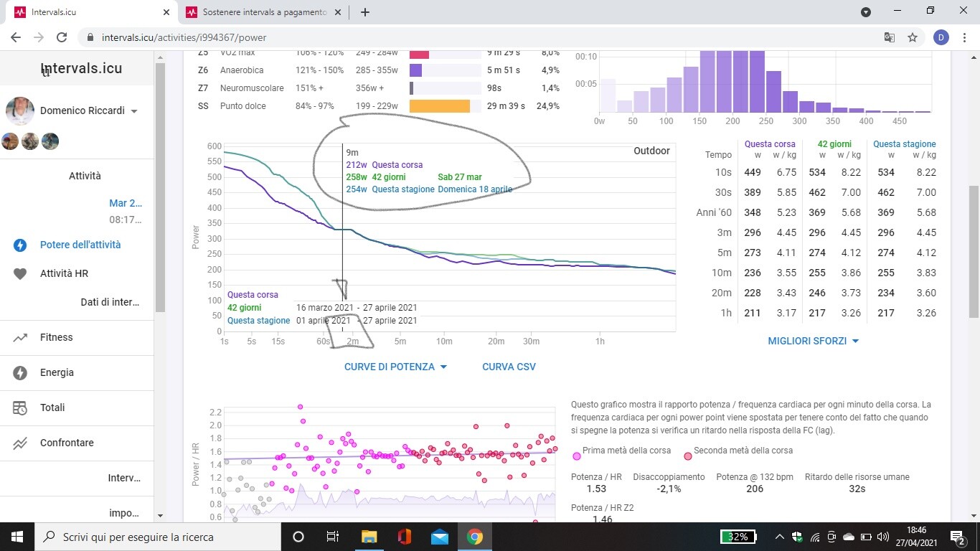Open Potere dell'attività lightning icon
The image size is (980, 551).
click(x=20, y=245)
